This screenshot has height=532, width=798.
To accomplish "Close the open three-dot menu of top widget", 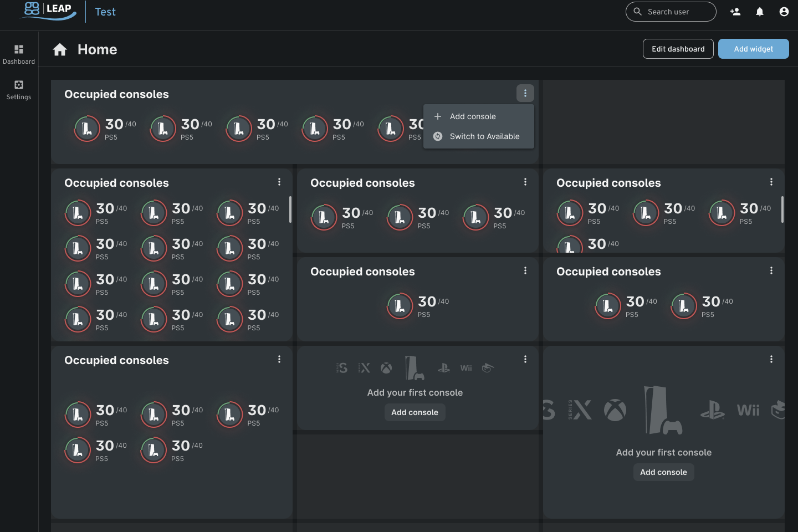I will (525, 93).
